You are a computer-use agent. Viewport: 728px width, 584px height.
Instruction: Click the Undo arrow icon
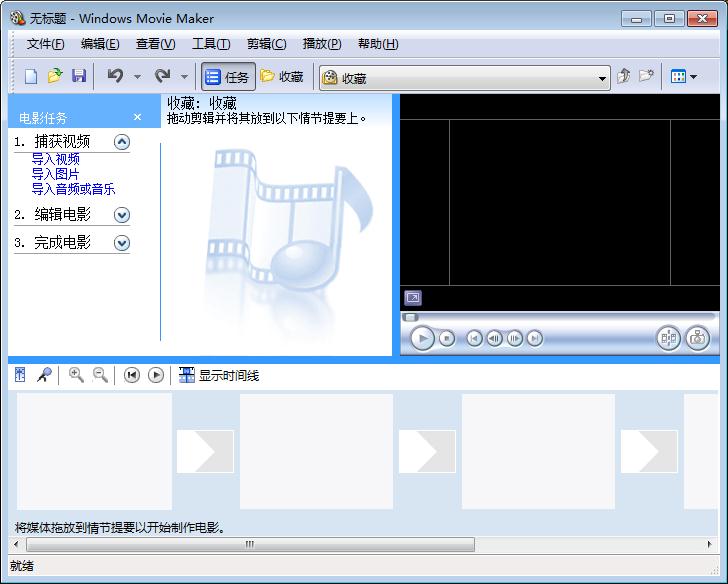click(x=115, y=76)
